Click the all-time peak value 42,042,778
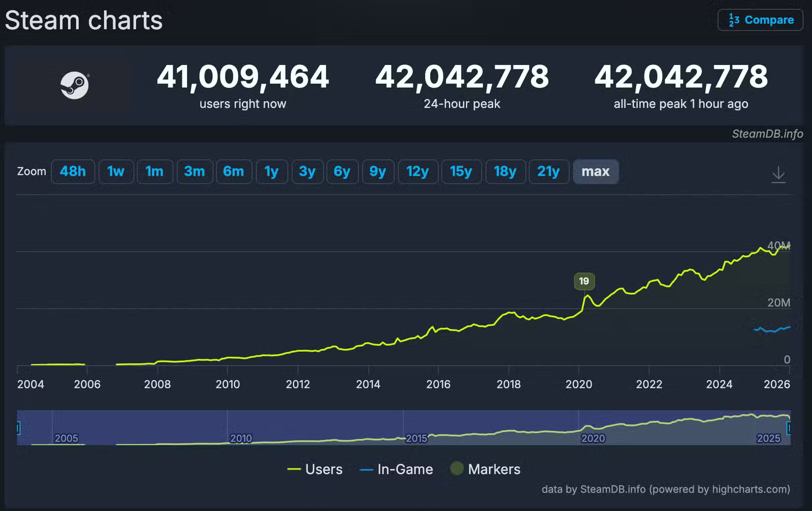Image resolution: width=812 pixels, height=511 pixels. click(x=681, y=77)
